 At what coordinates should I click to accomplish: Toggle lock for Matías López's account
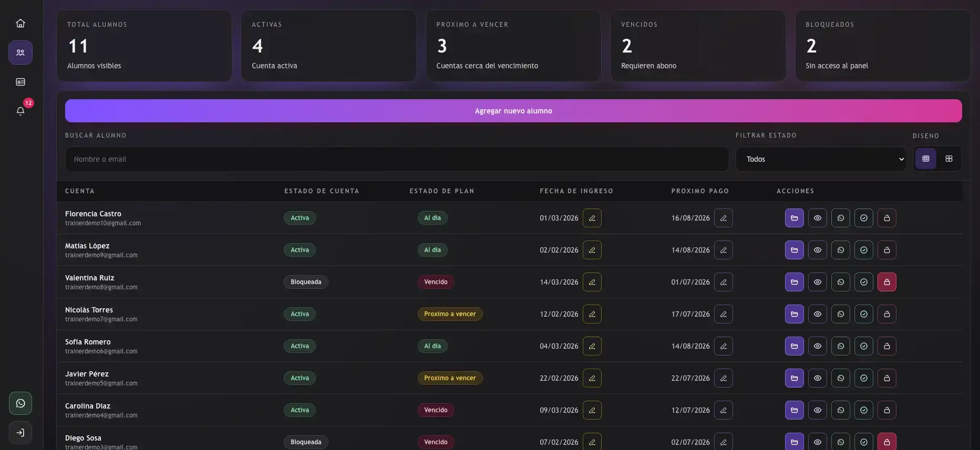click(x=886, y=250)
